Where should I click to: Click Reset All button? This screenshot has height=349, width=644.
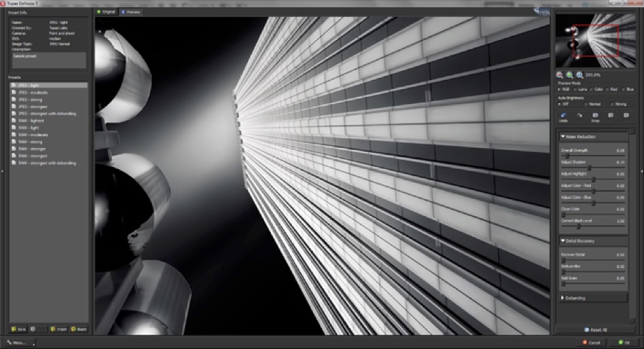coord(595,329)
